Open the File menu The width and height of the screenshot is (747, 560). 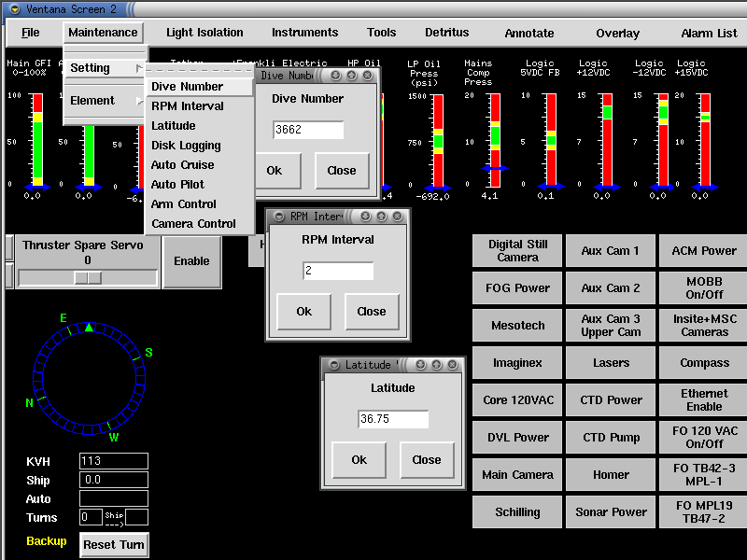(31, 33)
